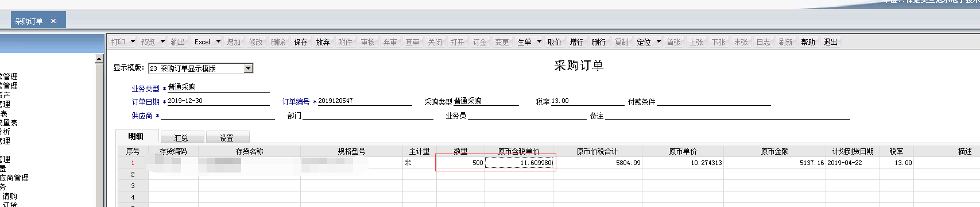Click the 5137.16 amount cell
Viewport: 980px width, 207px height.
[774, 163]
